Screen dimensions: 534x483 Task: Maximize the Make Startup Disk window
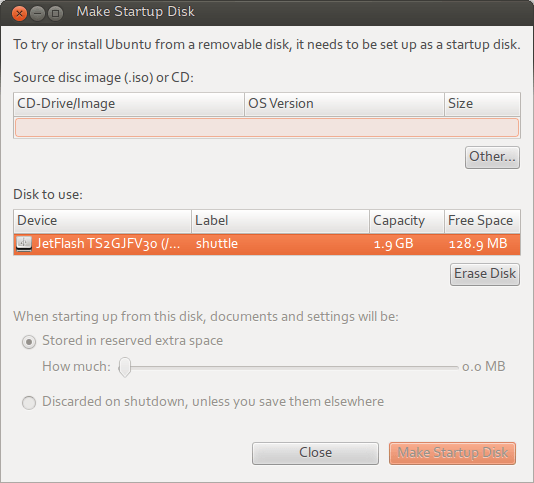56,13
